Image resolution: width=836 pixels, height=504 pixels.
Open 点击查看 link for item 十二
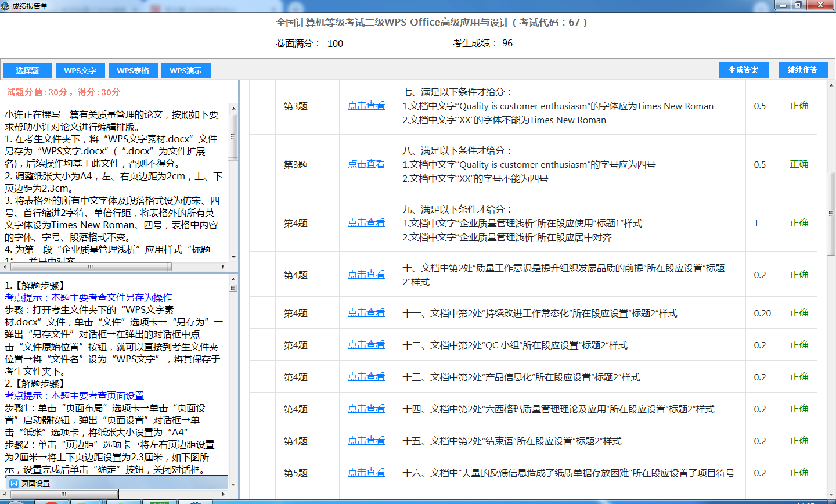pyautogui.click(x=366, y=345)
